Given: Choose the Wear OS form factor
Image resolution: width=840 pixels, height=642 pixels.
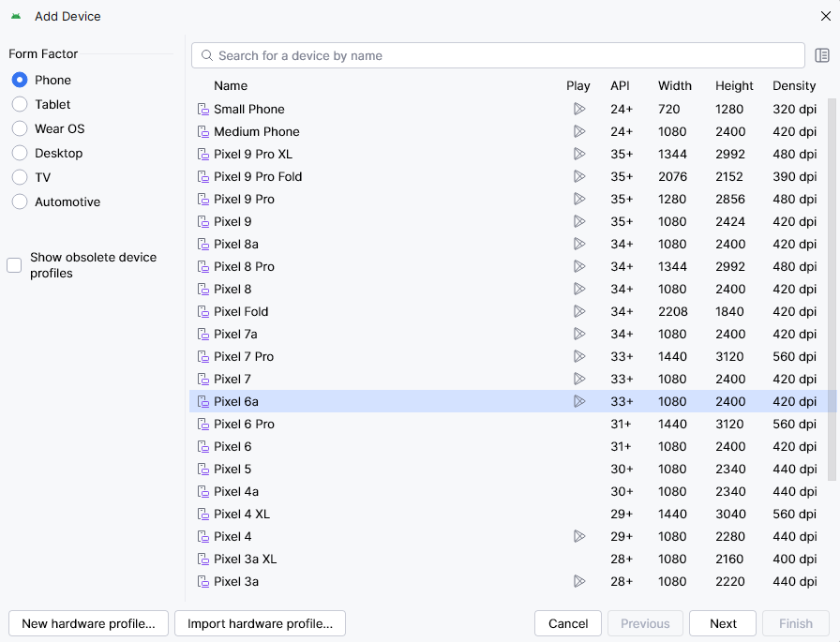Looking at the screenshot, I should (20, 128).
